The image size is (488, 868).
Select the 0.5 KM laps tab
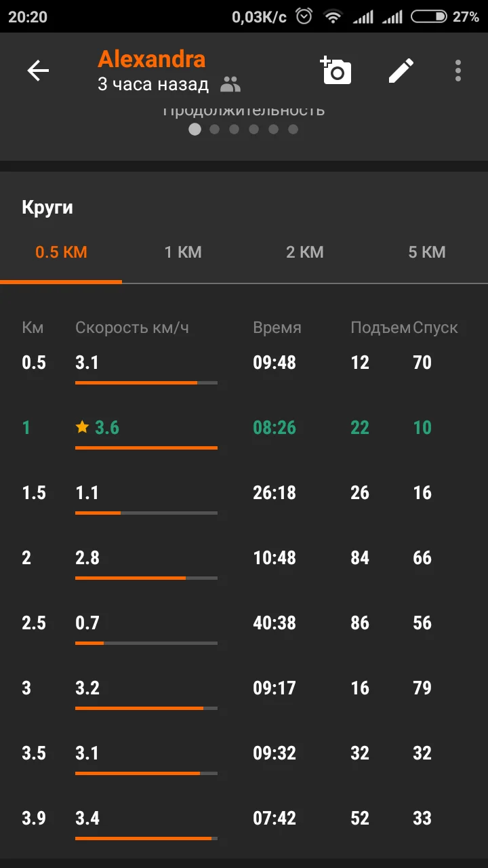61,252
